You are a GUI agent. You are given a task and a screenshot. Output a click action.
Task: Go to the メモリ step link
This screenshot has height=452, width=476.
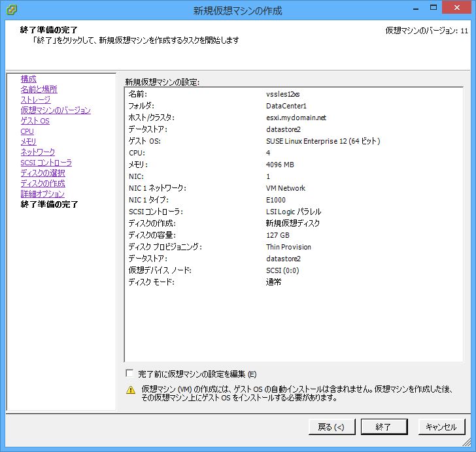pyautogui.click(x=28, y=142)
